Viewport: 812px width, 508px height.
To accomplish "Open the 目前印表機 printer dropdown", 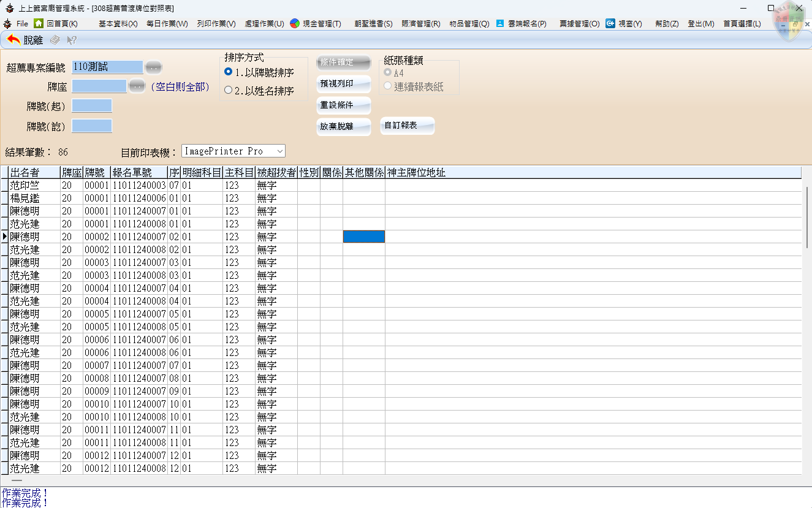I will click(279, 151).
